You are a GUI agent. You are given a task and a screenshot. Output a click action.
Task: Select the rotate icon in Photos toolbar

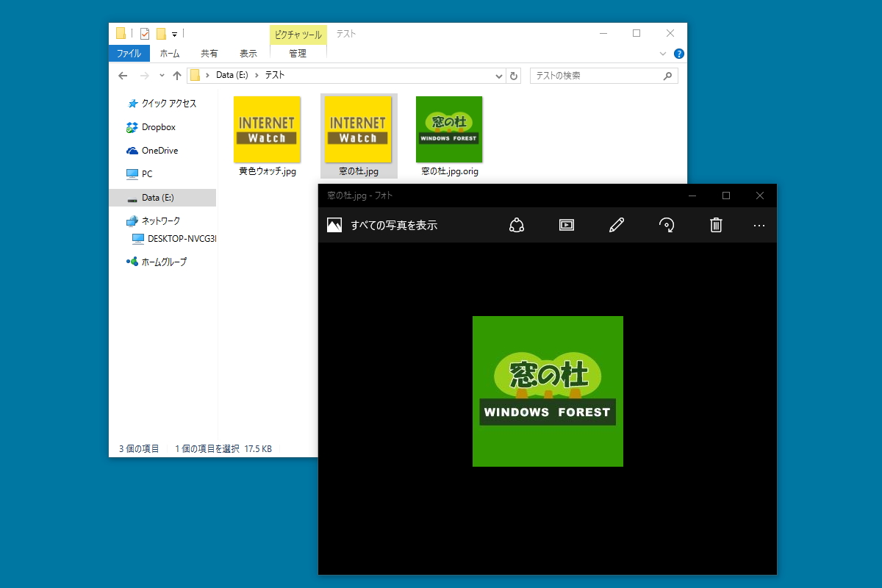[x=666, y=225]
